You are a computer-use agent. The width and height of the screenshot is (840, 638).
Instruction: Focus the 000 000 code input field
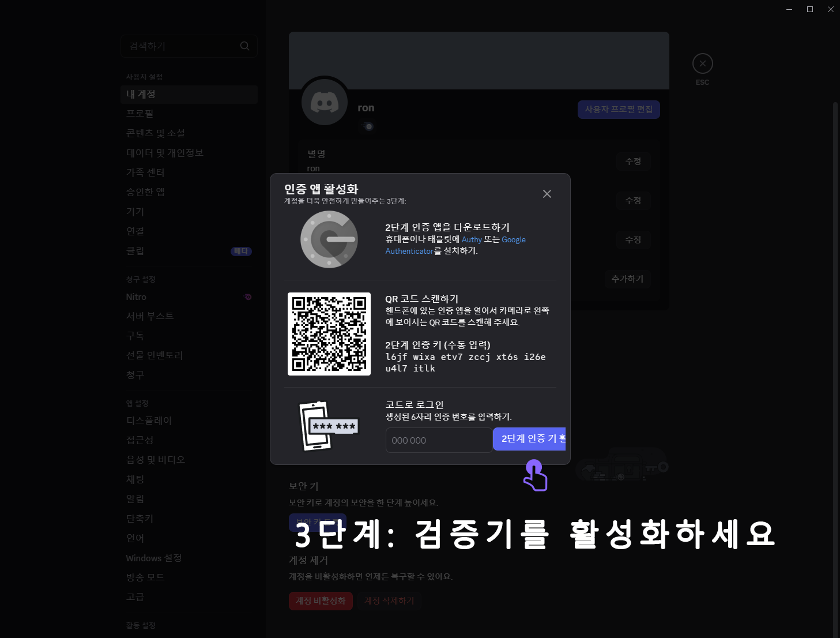439,440
